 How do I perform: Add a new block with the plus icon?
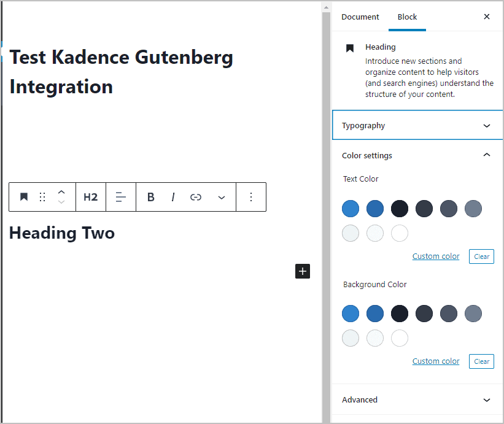coord(302,271)
